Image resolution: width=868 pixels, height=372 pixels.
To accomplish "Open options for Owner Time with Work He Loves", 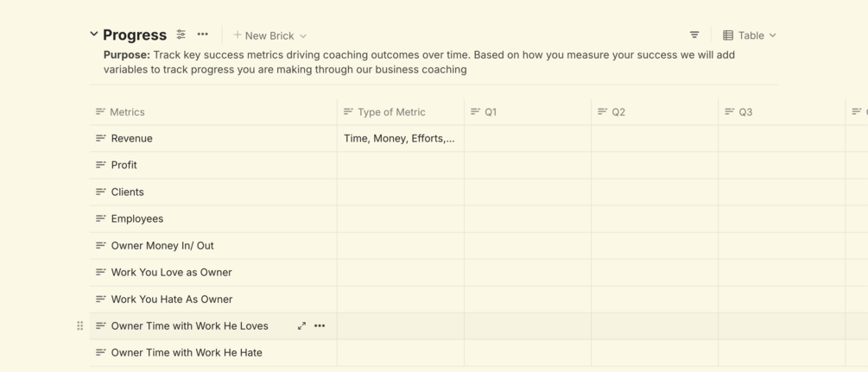I will [x=320, y=326].
